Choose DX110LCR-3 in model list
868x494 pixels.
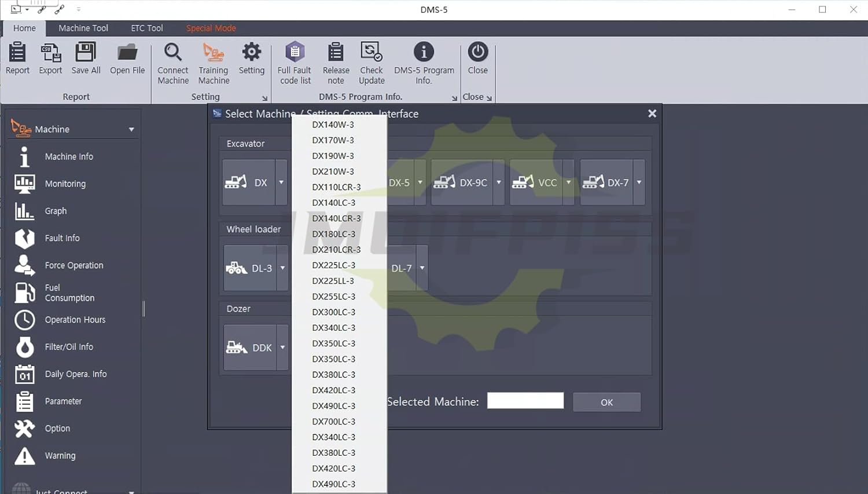340,187
